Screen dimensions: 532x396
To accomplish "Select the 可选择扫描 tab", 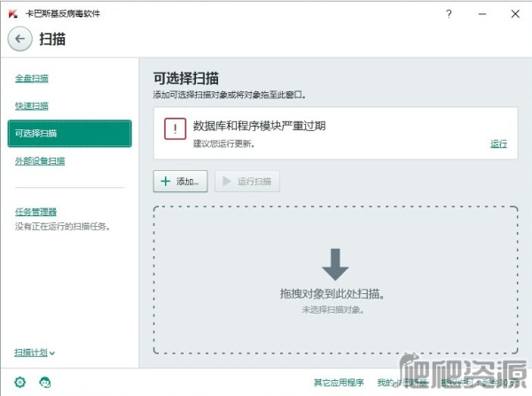I will coord(69,133).
